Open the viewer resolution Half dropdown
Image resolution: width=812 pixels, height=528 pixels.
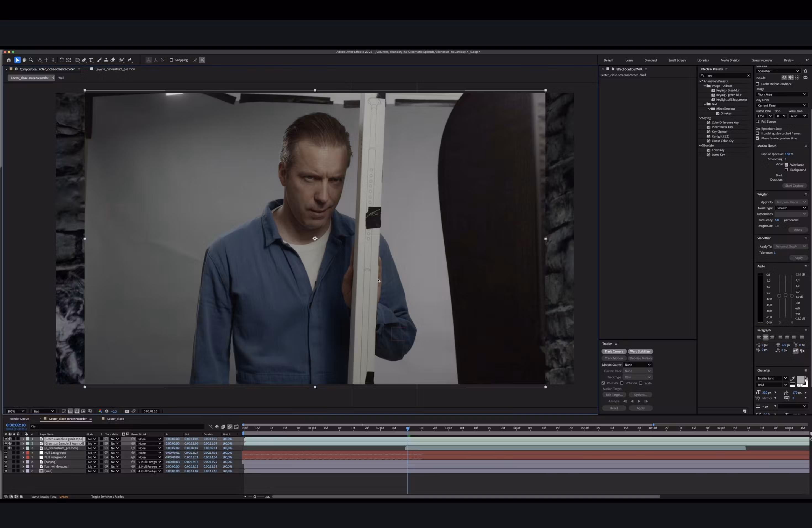pyautogui.click(x=43, y=411)
